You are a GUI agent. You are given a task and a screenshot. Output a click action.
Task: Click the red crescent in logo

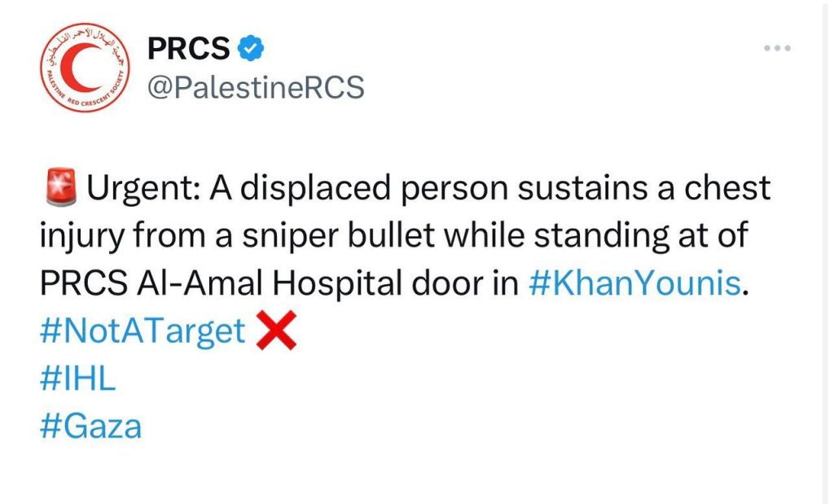coord(81,67)
